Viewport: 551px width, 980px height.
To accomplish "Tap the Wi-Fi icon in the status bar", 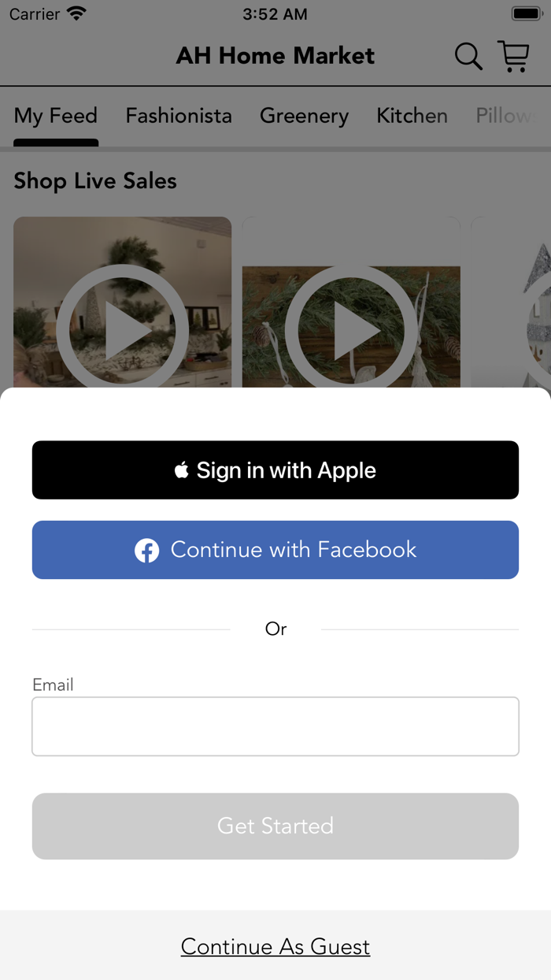I will (x=76, y=14).
